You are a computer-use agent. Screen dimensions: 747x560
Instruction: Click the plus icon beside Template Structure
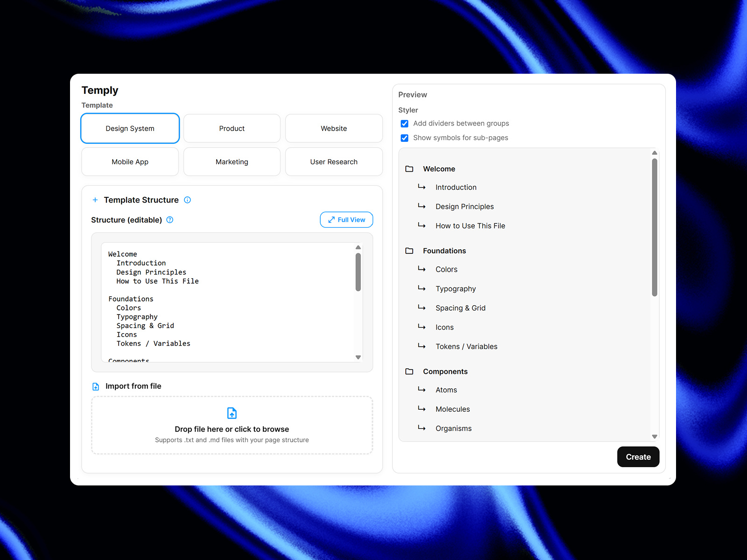(x=95, y=200)
